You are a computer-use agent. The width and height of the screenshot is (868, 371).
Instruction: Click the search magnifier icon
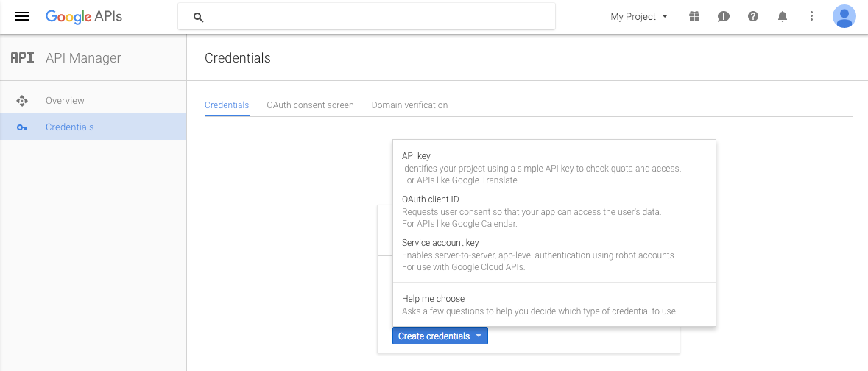(x=198, y=17)
